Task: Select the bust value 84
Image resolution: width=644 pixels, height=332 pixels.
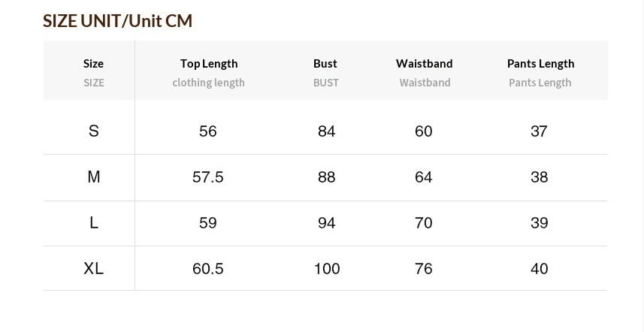Action: click(x=326, y=131)
